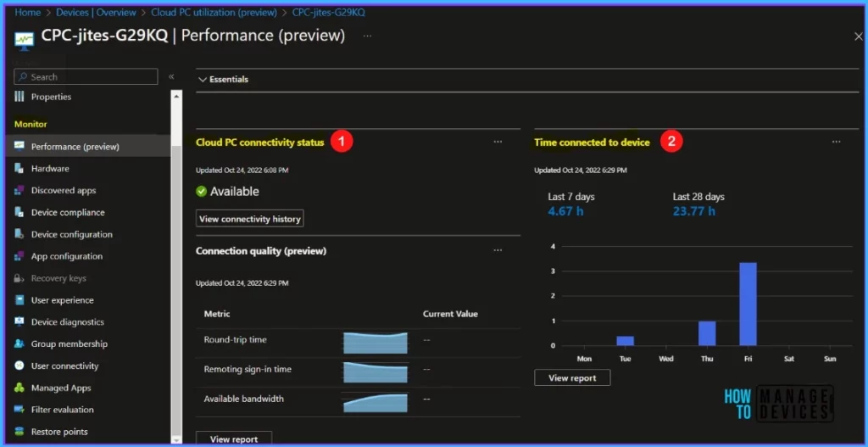868x447 pixels.
Task: Click View report under Connection quality
Action: 234,439
